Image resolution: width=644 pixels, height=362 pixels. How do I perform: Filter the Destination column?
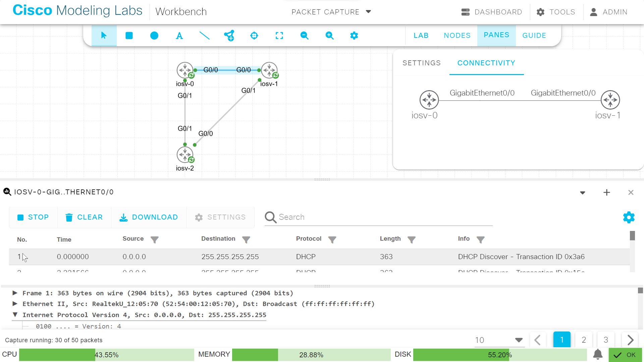point(246,240)
